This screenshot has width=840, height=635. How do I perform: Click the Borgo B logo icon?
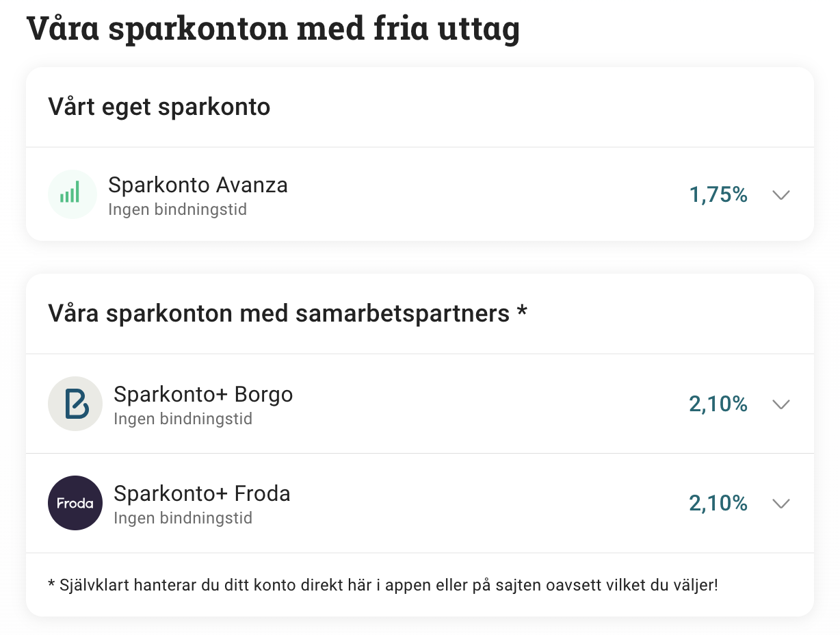point(75,404)
